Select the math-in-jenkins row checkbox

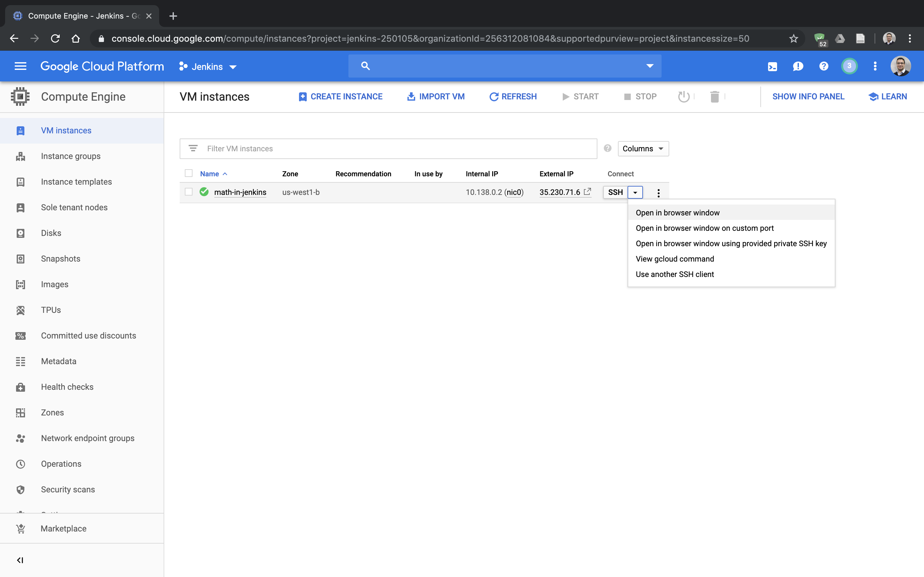[189, 192]
